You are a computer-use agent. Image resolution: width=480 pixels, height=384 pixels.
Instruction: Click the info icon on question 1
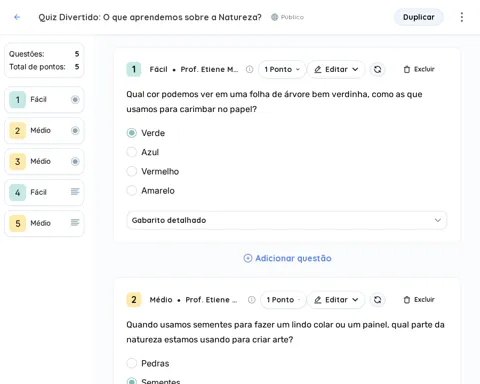pyautogui.click(x=249, y=69)
